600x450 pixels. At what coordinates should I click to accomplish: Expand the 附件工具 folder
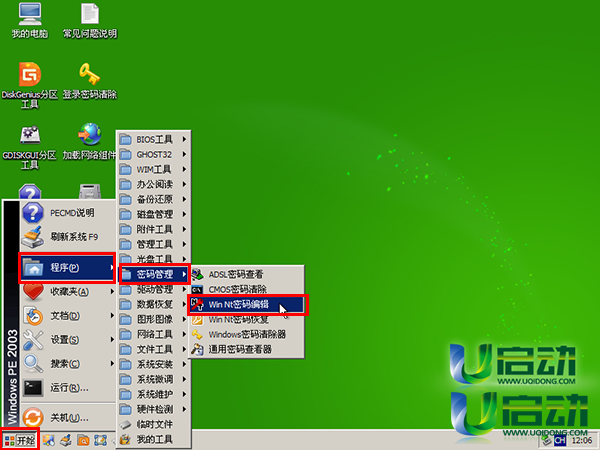point(153,229)
